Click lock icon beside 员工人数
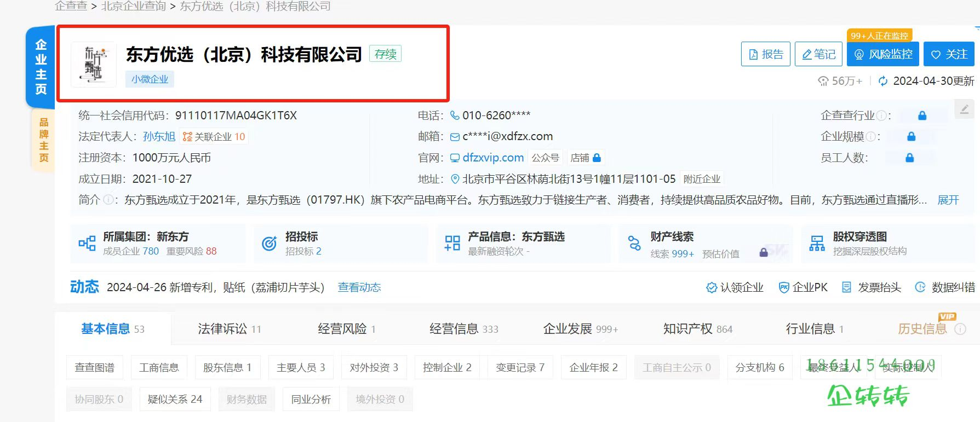The width and height of the screenshot is (980, 422). point(909,158)
